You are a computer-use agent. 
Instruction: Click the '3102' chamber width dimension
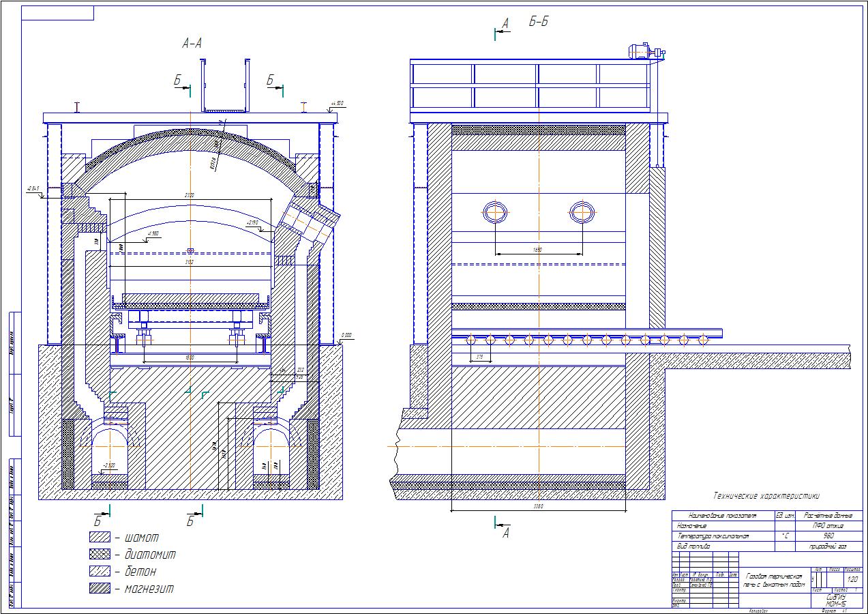[x=190, y=261]
